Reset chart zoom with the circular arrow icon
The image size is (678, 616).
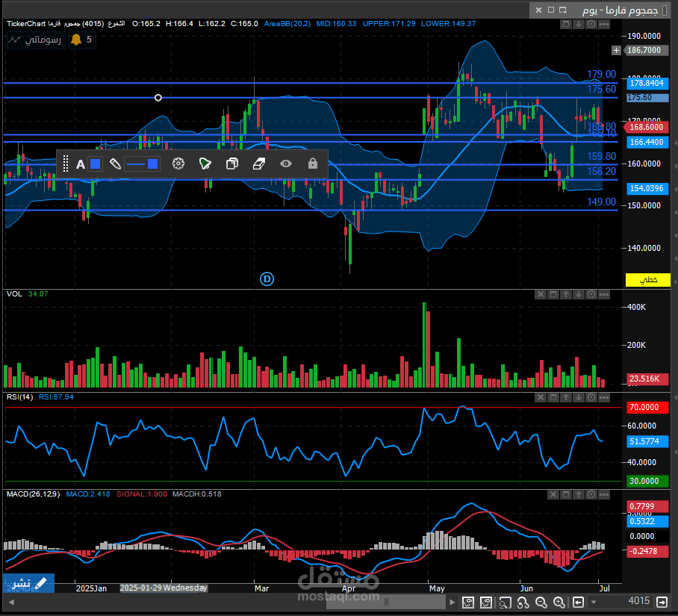pyautogui.click(x=523, y=602)
